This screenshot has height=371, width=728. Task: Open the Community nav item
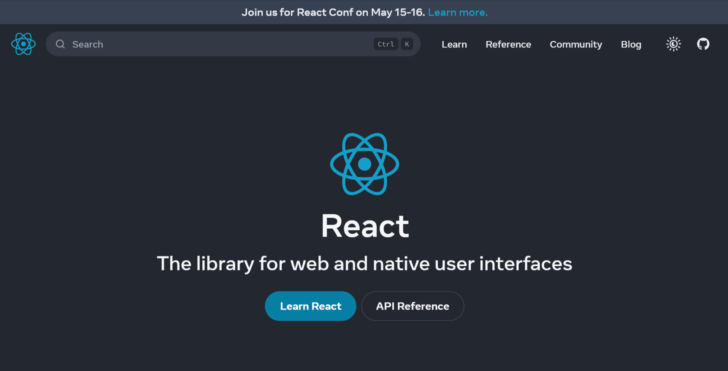tap(576, 45)
